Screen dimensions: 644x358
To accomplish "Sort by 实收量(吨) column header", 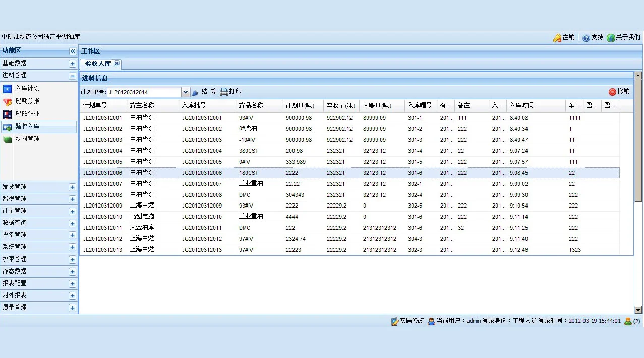I will point(341,105).
